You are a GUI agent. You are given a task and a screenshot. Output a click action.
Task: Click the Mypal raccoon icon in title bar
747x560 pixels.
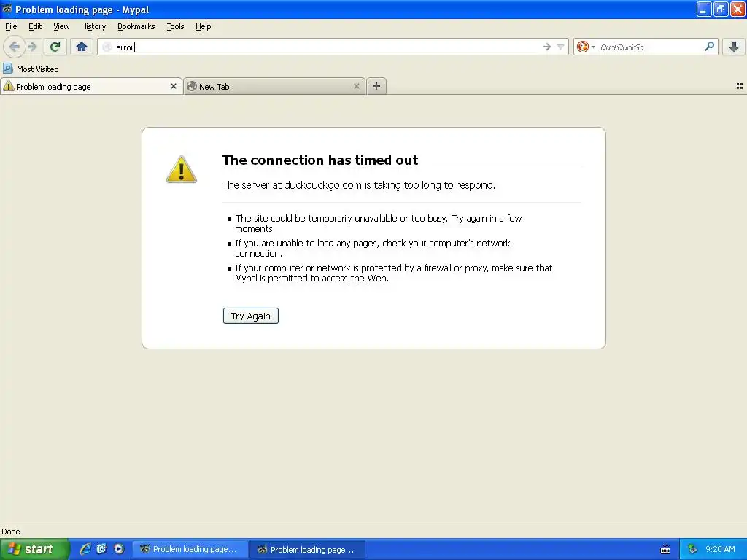tap(7, 9)
